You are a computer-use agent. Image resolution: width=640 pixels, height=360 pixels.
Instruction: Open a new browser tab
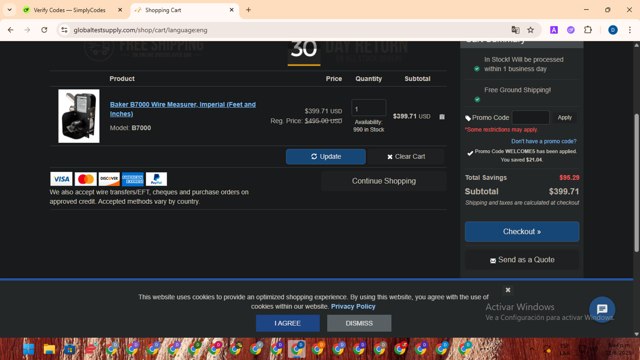pos(248,10)
